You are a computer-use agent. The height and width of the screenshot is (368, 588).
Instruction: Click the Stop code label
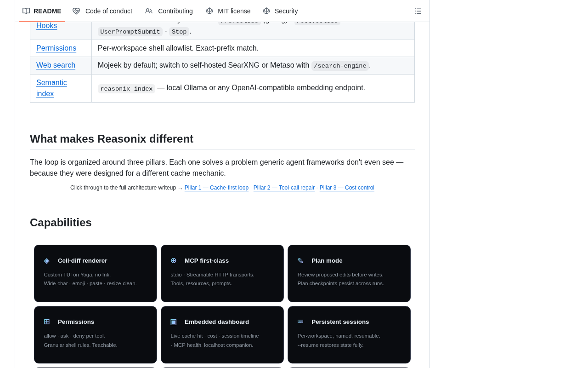point(179,32)
